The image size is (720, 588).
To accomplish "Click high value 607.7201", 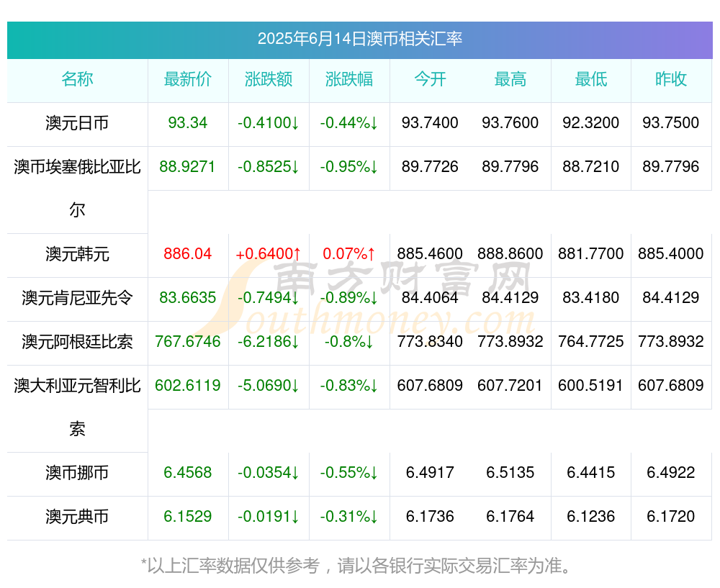I will pyautogui.click(x=510, y=385).
